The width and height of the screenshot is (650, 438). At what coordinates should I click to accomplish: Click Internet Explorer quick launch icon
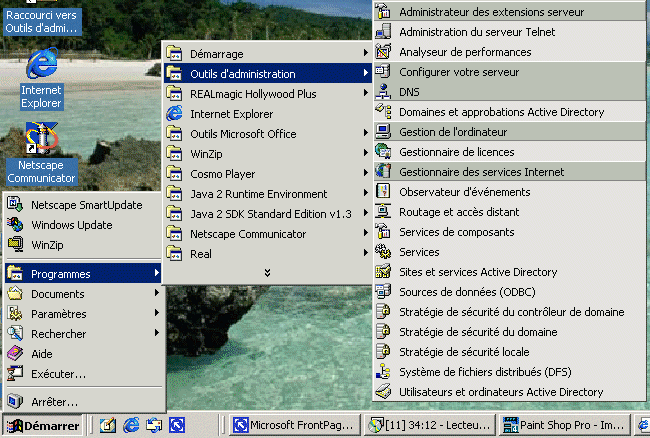pos(131,425)
